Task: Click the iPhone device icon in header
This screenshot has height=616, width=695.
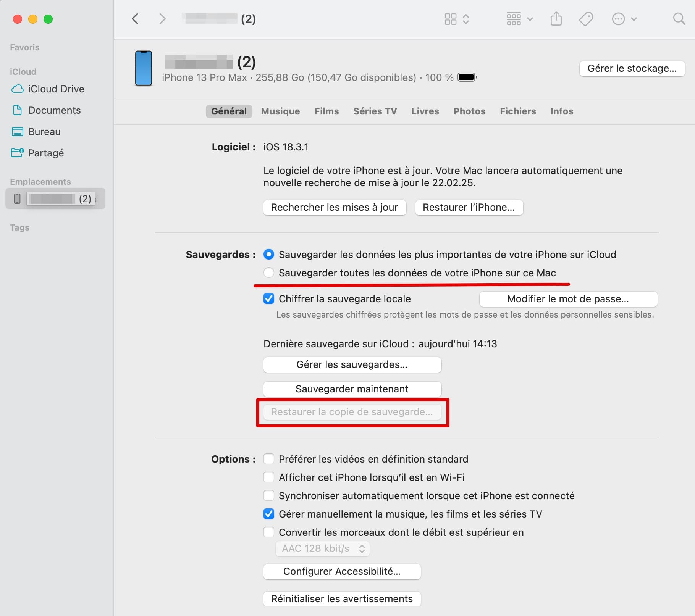Action: click(x=144, y=68)
